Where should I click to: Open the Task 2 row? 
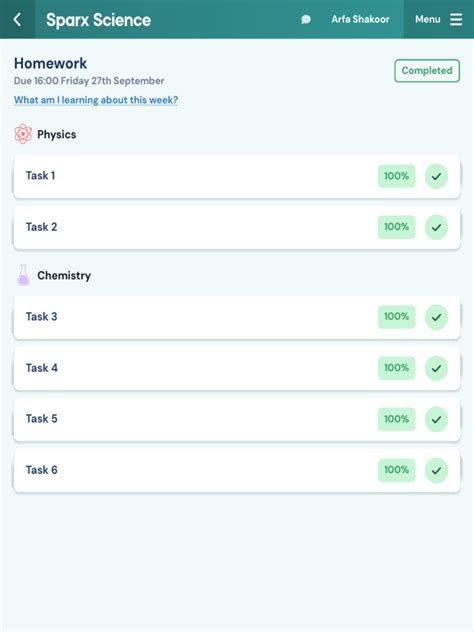[x=237, y=227]
